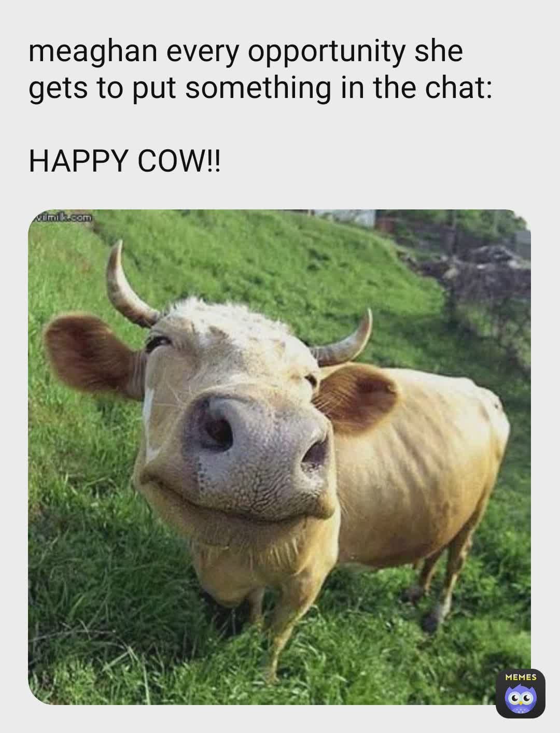The height and width of the screenshot is (733, 560).
Task: Click the owl face in the badge
Action: (x=521, y=699)
